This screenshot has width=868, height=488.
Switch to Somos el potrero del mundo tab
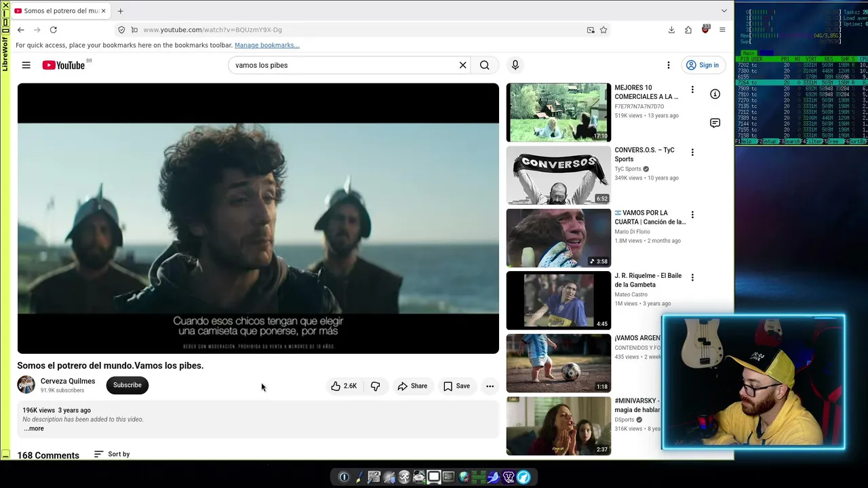point(60,11)
